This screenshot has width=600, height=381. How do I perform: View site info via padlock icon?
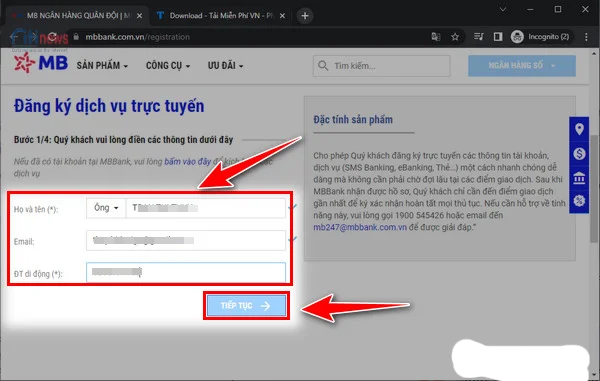[x=76, y=37]
